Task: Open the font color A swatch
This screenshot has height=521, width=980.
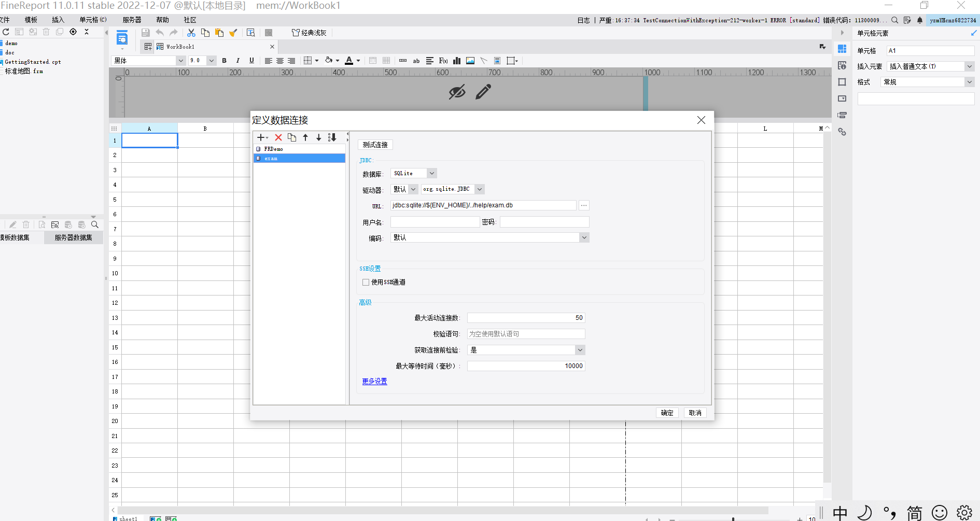Action: pyautogui.click(x=349, y=61)
